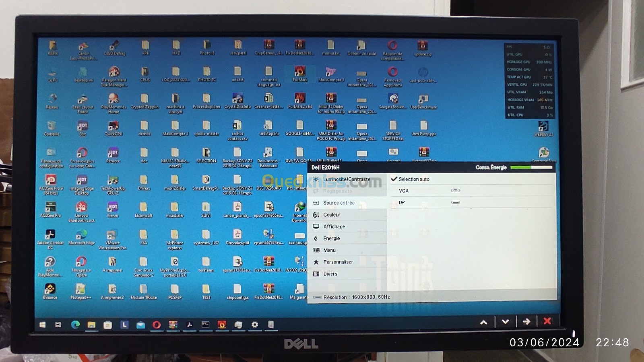644x362 pixels.
Task: Click the OSD up arrow button
Action: [484, 322]
